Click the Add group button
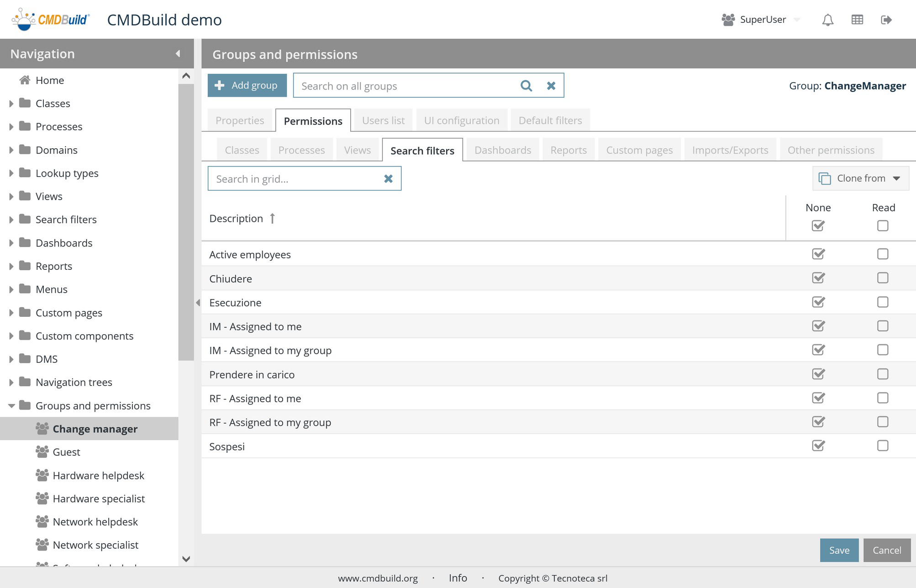The width and height of the screenshot is (916, 588). click(247, 85)
